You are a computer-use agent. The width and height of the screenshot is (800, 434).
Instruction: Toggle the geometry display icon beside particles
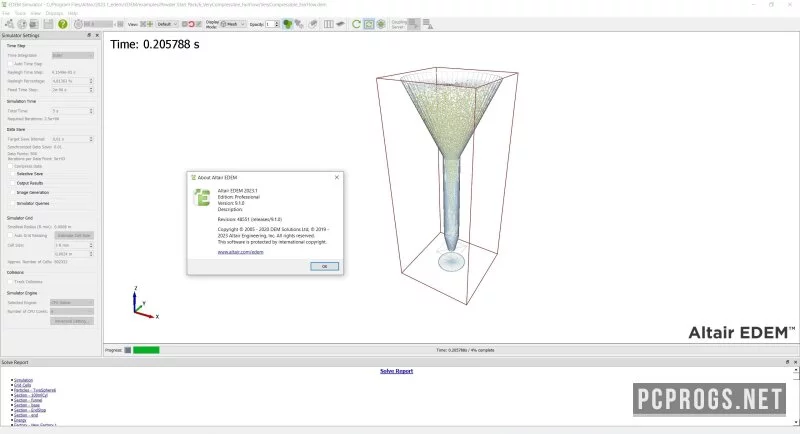tap(299, 24)
